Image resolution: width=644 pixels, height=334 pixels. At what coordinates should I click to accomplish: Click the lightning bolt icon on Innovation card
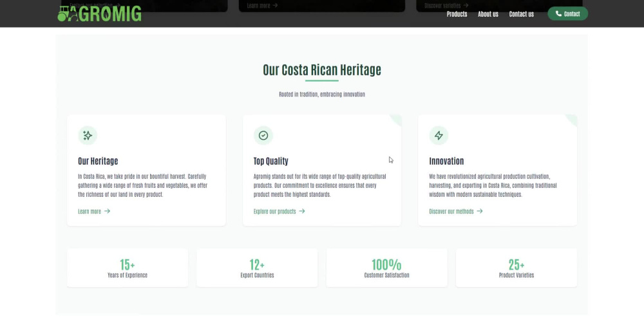coord(439,135)
